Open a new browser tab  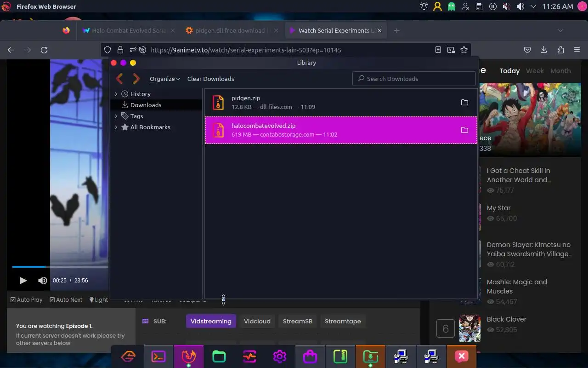397,30
